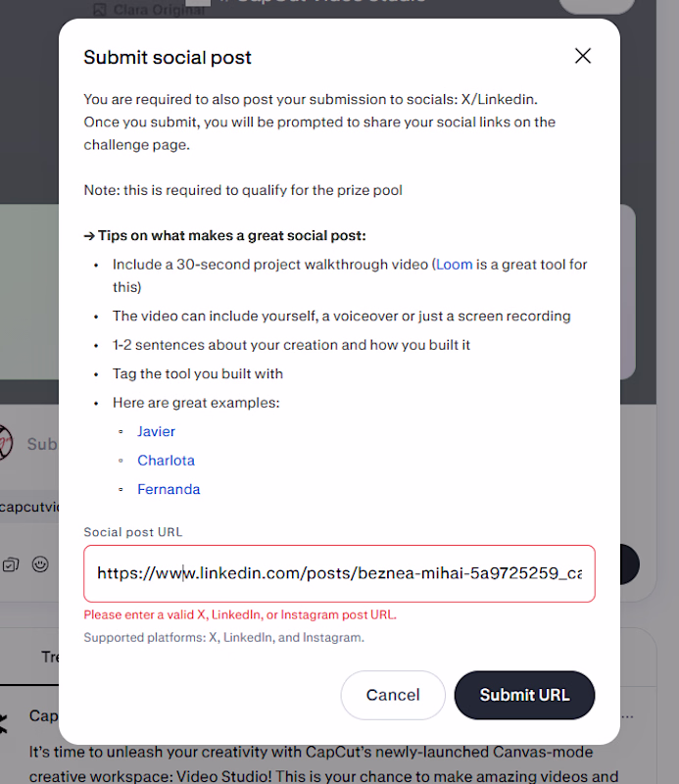Click the Social post URL field
The image size is (679, 784).
339,573
